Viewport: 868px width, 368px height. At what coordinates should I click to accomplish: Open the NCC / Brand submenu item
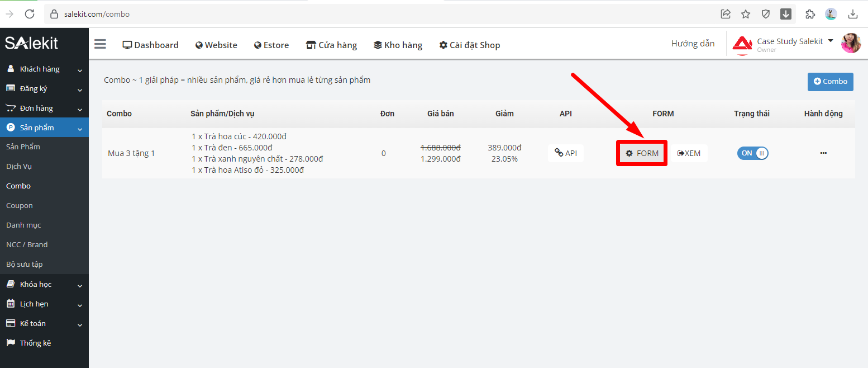coord(27,244)
